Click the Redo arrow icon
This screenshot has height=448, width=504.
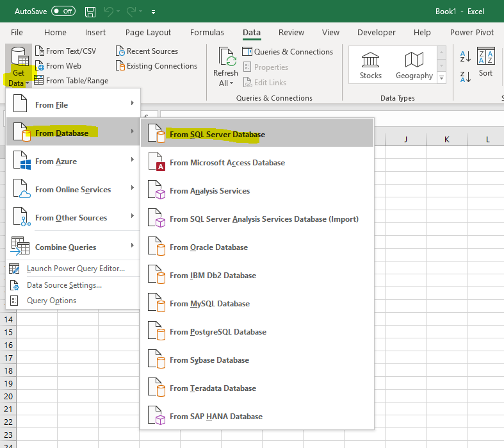coord(131,12)
